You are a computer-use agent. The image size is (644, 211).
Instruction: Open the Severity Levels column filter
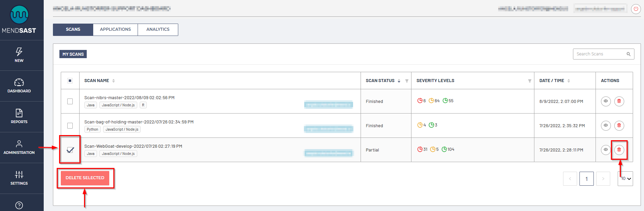click(529, 81)
